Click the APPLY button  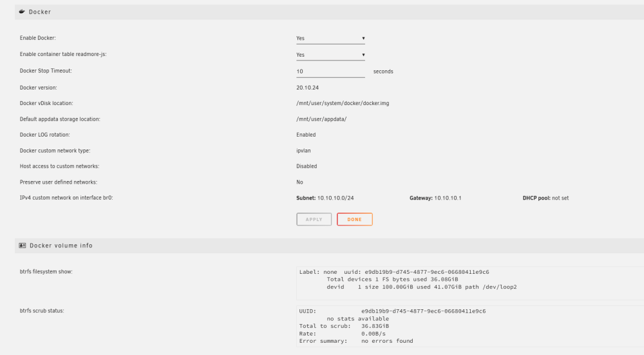click(314, 220)
